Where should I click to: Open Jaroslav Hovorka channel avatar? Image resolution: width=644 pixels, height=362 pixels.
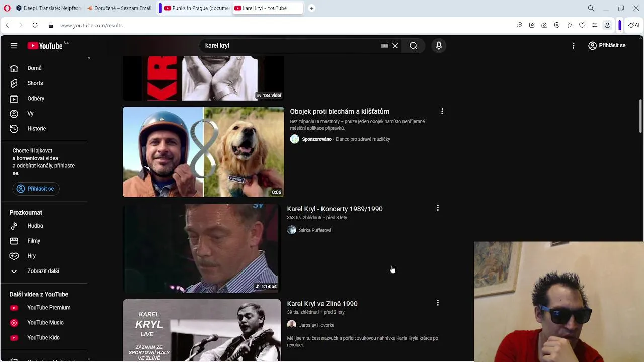[x=292, y=325]
